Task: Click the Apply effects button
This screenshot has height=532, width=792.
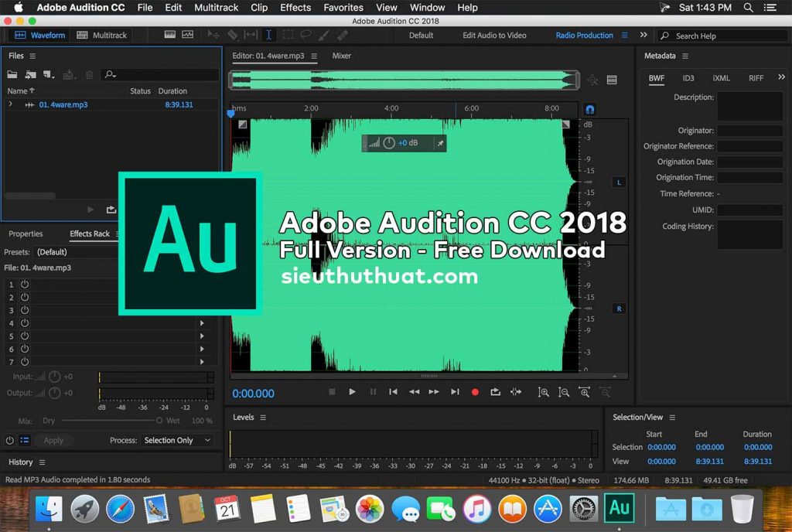Action: pyautogui.click(x=53, y=441)
